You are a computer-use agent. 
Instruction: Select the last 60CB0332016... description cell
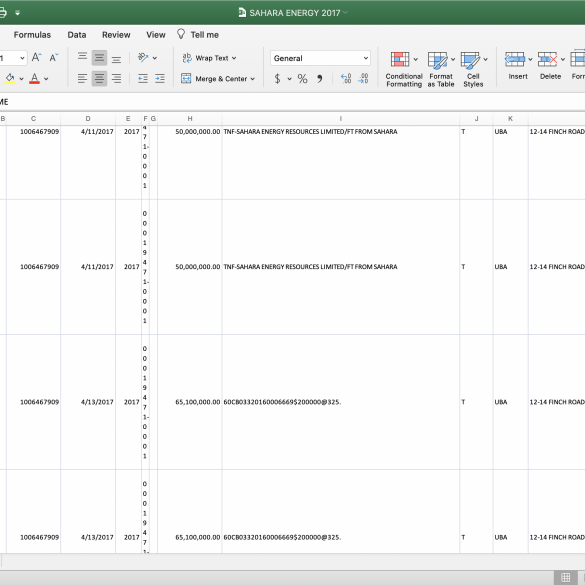coord(341,512)
